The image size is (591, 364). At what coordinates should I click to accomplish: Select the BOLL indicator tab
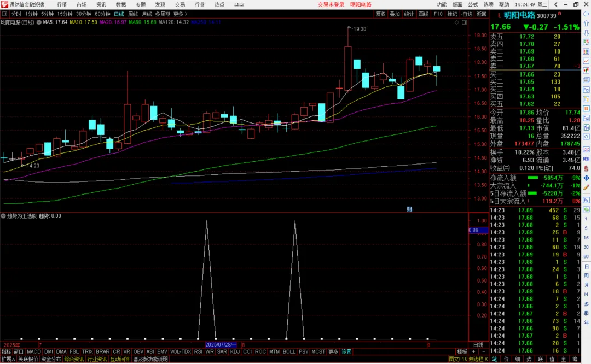tap(289, 351)
